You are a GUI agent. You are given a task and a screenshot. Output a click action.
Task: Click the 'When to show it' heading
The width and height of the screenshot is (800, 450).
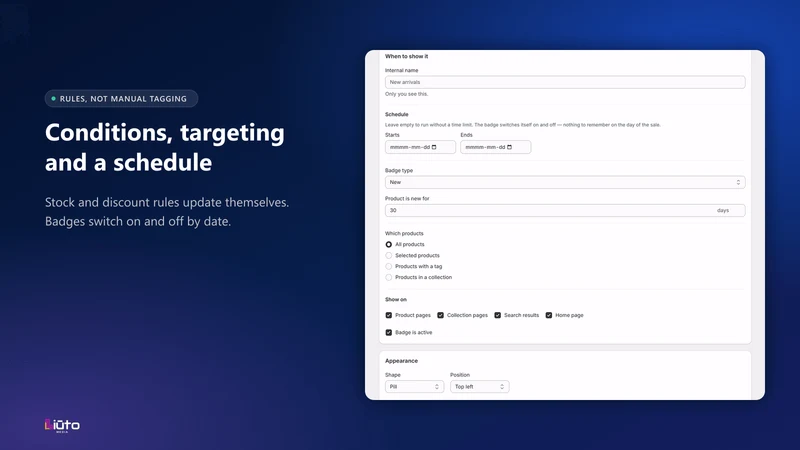[407, 56]
